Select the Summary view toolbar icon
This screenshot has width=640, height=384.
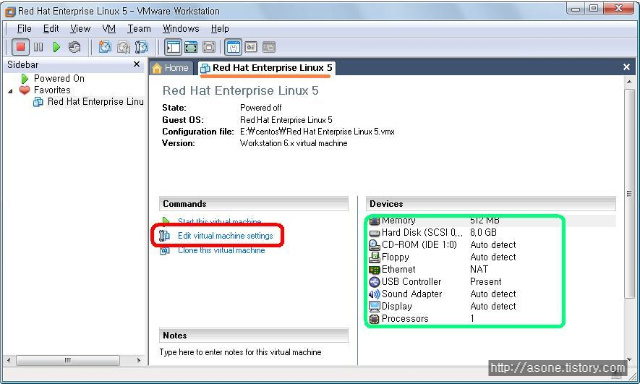pyautogui.click(x=233, y=47)
